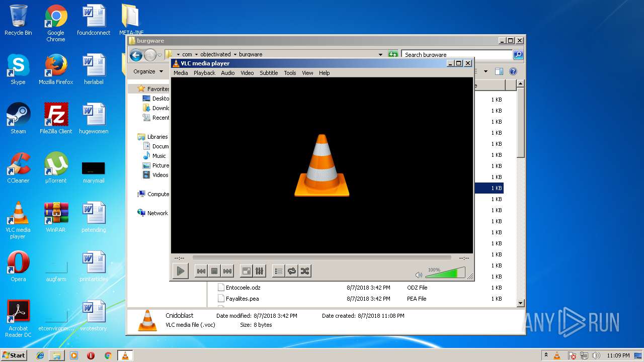The height and width of the screenshot is (362, 644).
Task: Select Music library
Action: (x=154, y=156)
